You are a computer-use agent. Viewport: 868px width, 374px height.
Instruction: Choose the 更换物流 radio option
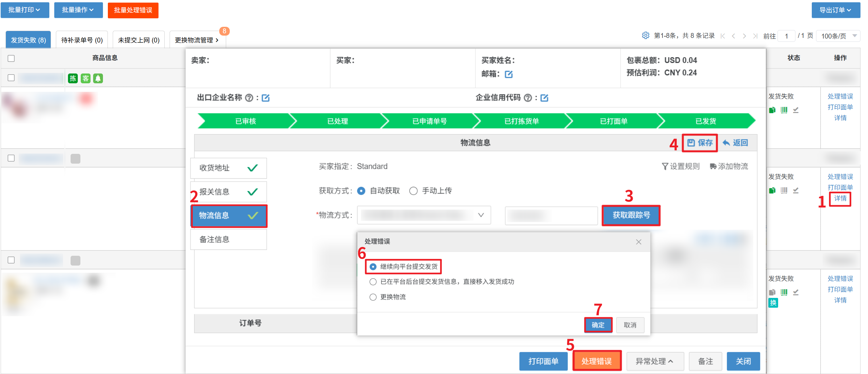point(373,297)
